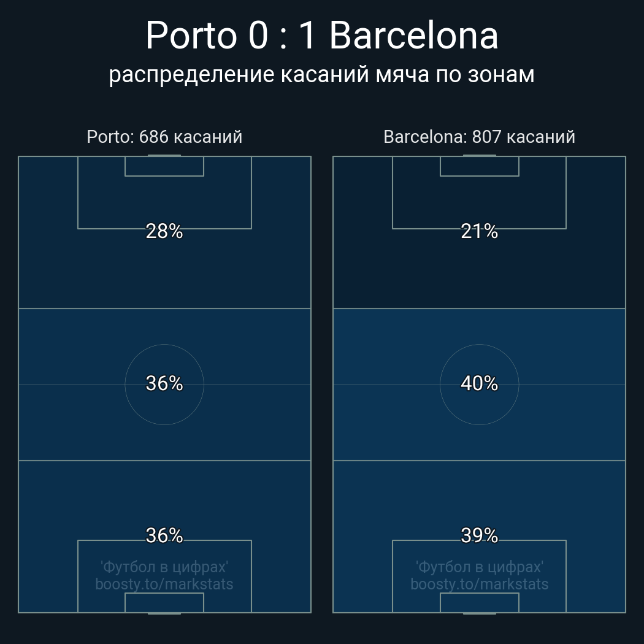Click the 'Porto: 686 касаний' pitch label
Screen dimensions: 644x644
click(x=164, y=137)
